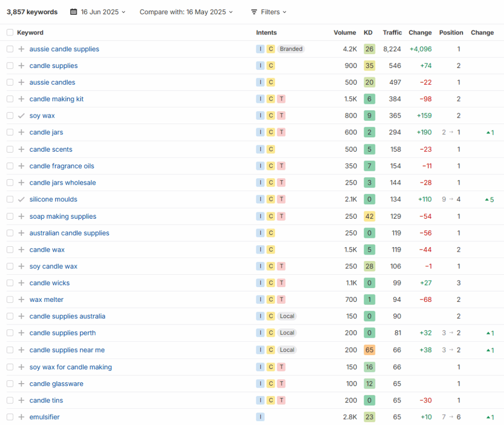Open the Filters dropdown

269,12
